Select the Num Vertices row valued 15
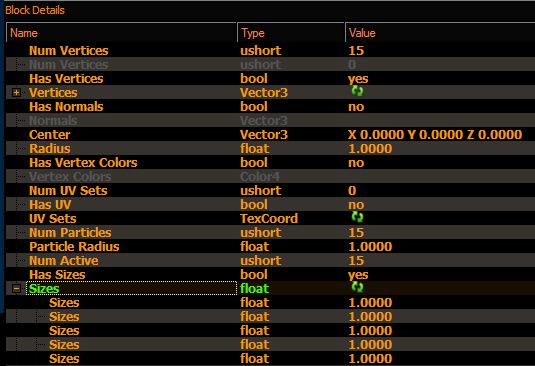535x366 pixels. click(x=270, y=50)
